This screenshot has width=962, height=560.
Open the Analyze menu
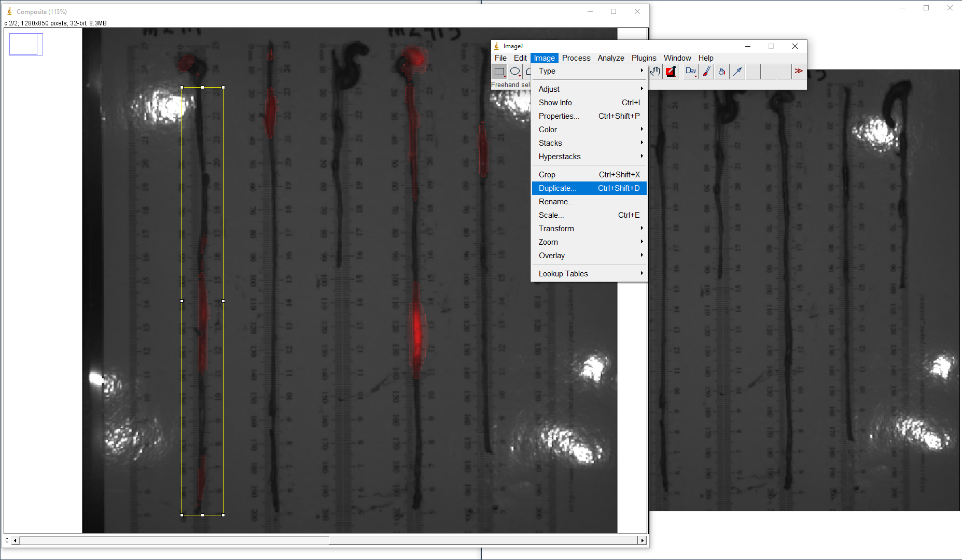point(610,58)
